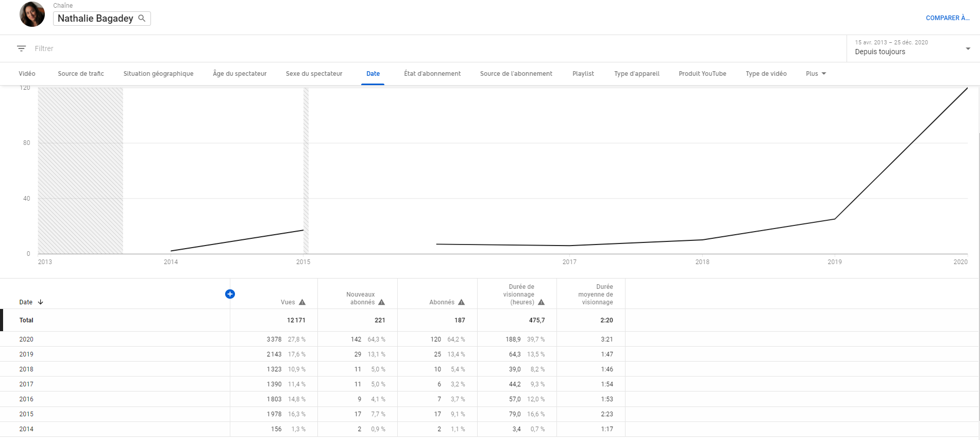Viewport: 980px width, 440px height.
Task: Click the blue plus add-metric icon
Action: point(230,294)
